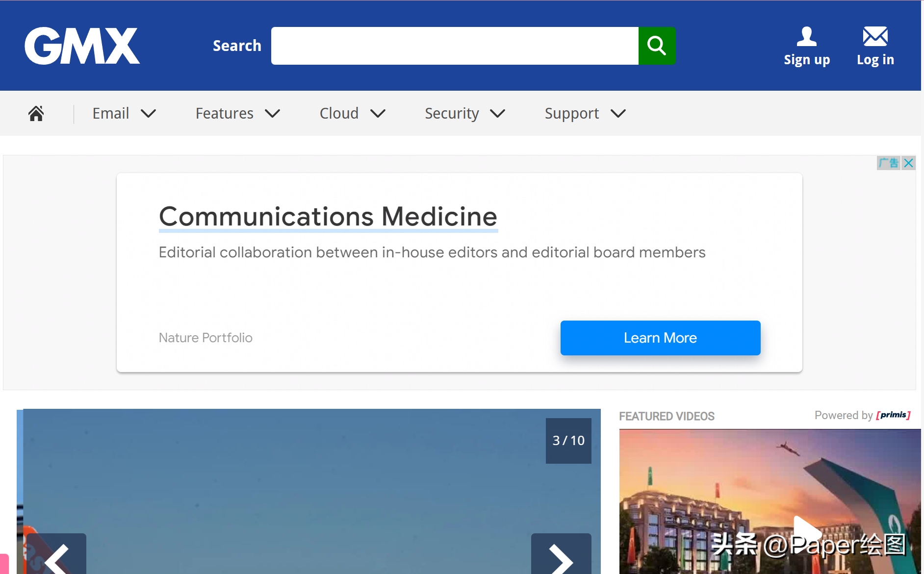Click the ad info badge icon
This screenshot has height=574, width=924.
tap(889, 163)
